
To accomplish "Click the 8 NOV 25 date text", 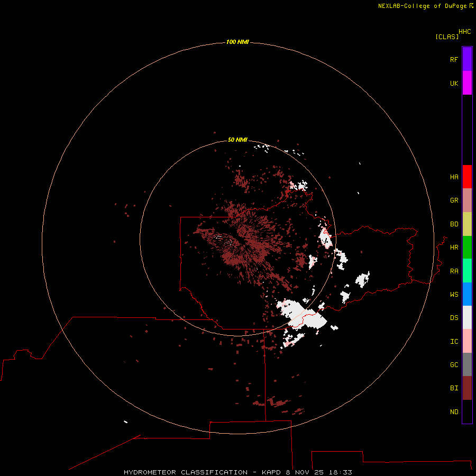I will [305, 472].
